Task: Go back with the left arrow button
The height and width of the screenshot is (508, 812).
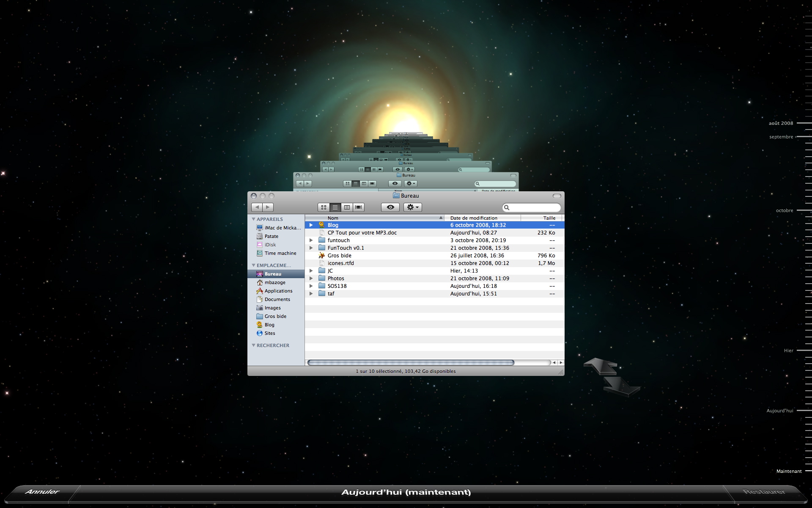Action: coord(257,207)
